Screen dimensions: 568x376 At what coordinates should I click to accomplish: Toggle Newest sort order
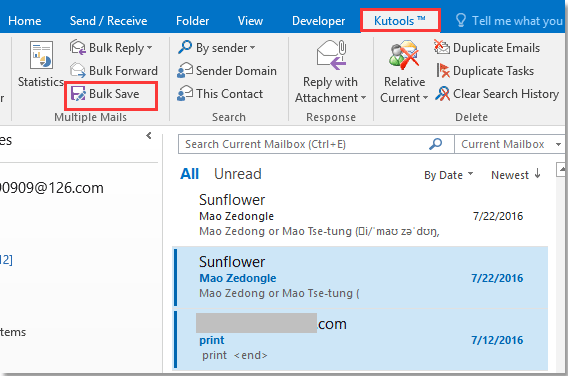coord(516,175)
